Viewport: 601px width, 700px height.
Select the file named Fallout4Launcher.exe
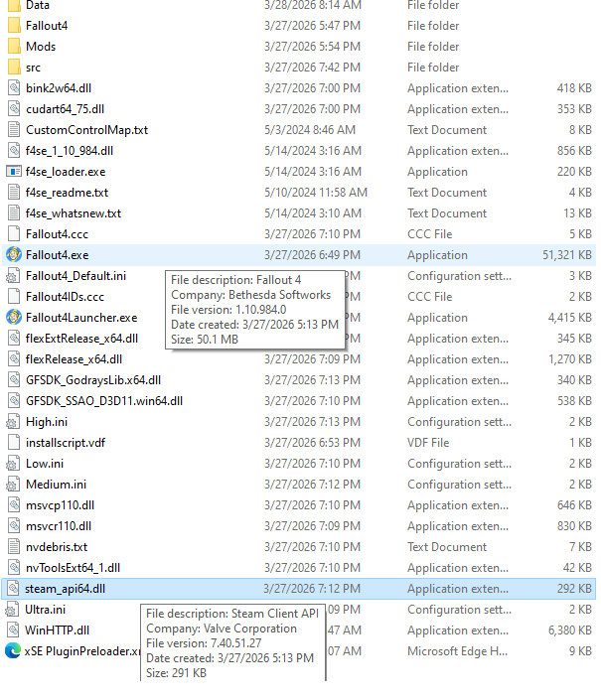pyautogui.click(x=81, y=318)
